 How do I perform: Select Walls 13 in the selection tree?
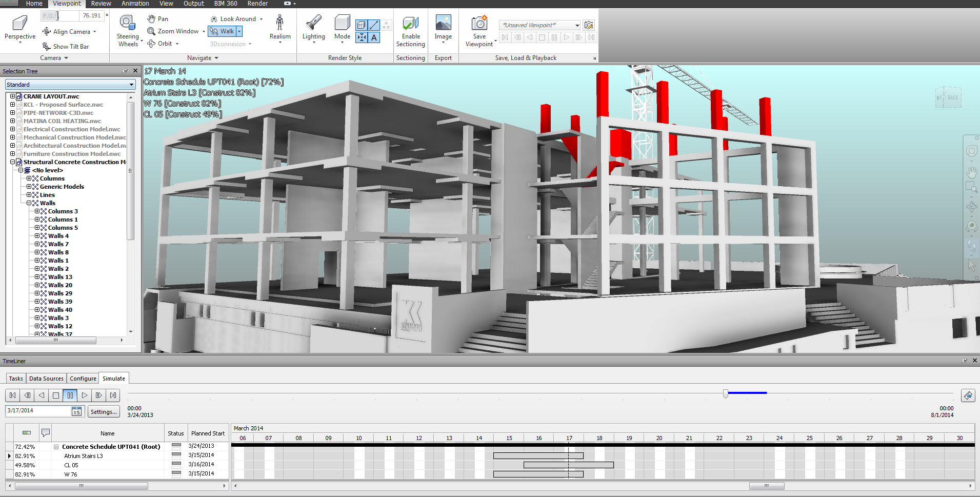click(60, 277)
